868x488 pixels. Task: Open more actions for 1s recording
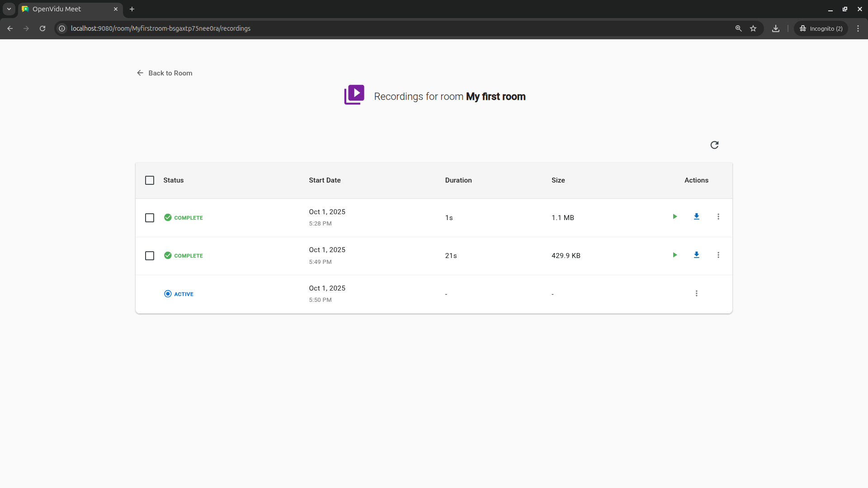[718, 217]
